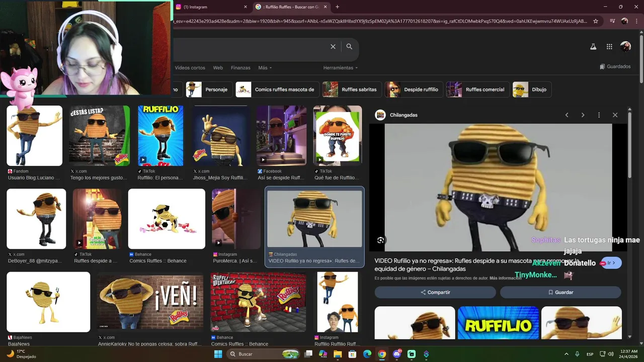Image resolution: width=644 pixels, height=362 pixels.
Task: Filter by Comics ruffles mascota de chip
Action: click(x=277, y=89)
